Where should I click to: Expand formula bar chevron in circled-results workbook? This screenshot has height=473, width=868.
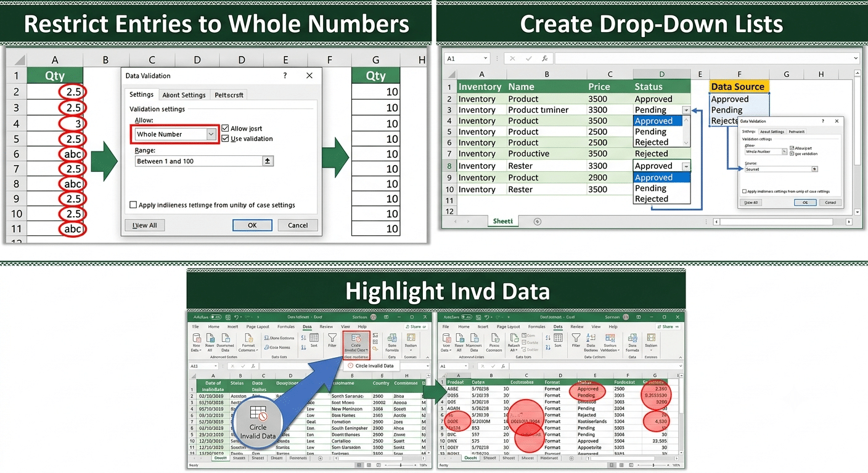[x=681, y=366]
